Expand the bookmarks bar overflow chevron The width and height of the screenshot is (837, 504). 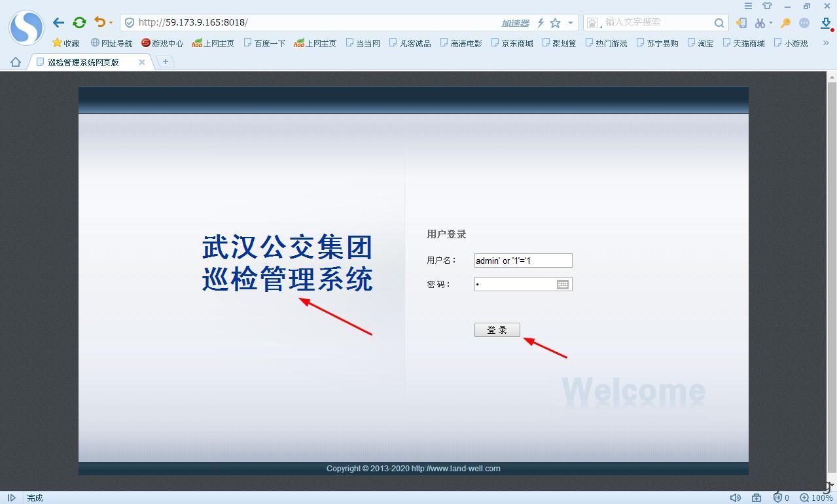(x=826, y=43)
